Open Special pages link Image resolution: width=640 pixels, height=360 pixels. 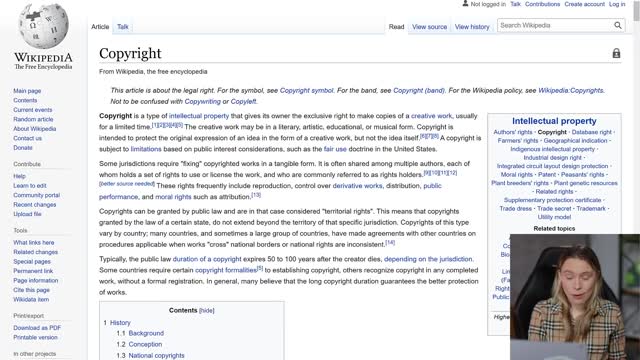[32, 261]
